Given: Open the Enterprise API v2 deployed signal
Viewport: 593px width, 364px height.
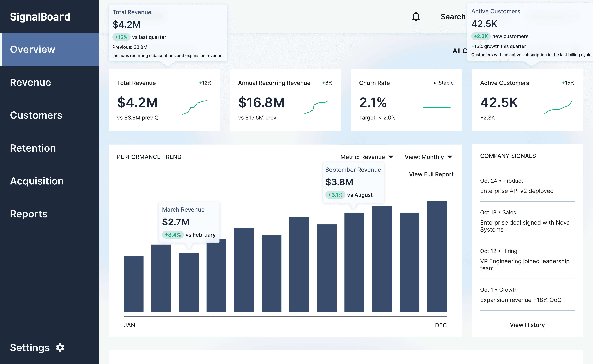Looking at the screenshot, I should tap(517, 191).
